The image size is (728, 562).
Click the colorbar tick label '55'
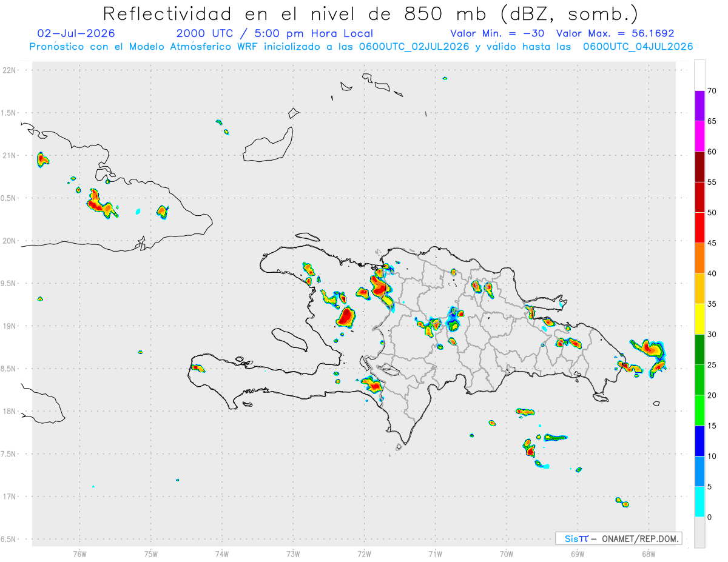coord(712,182)
